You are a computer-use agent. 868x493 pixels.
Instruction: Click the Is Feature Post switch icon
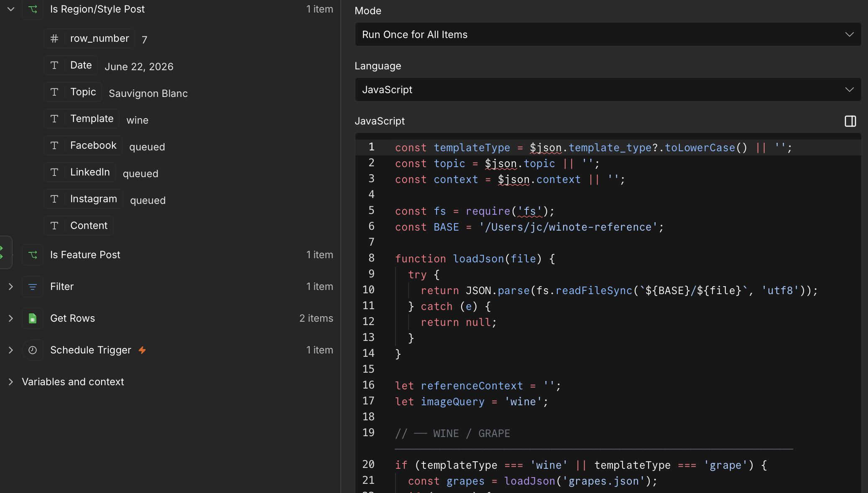click(33, 255)
